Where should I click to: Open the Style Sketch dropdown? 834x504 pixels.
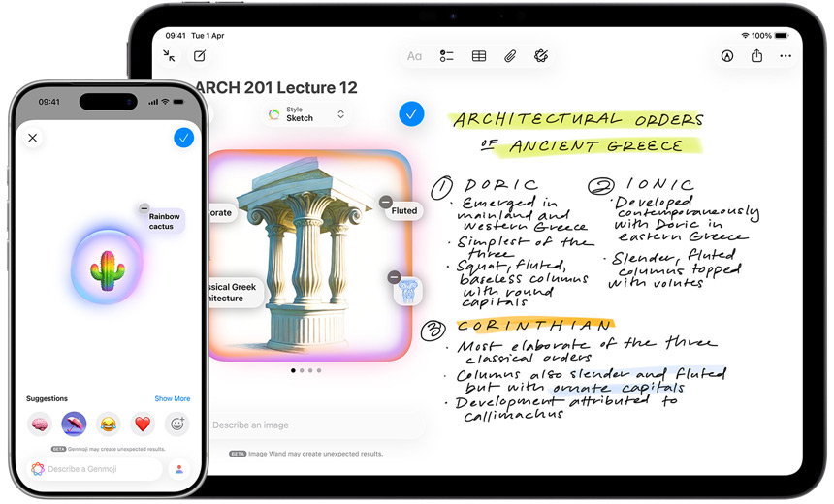click(306, 114)
